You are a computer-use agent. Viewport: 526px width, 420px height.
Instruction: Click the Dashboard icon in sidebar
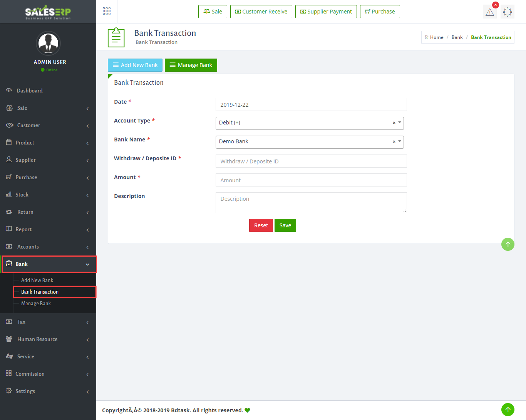[9, 91]
